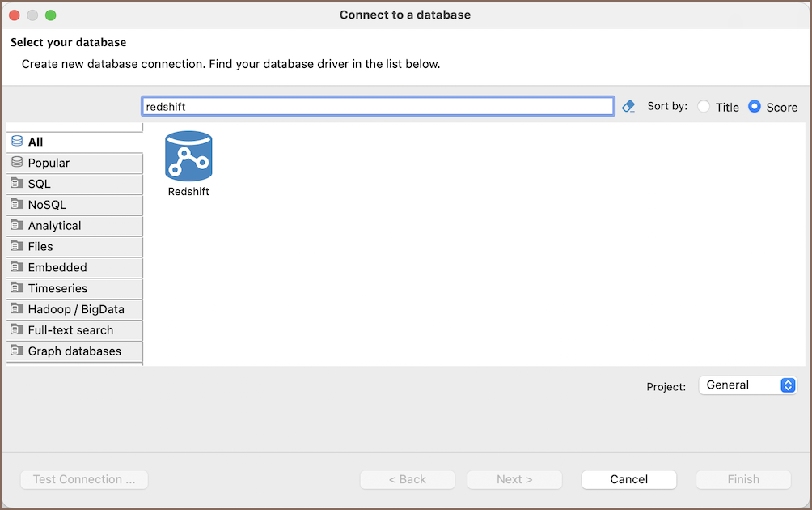Screen dimensions: 812x510
Task: Focus the driver search field
Action: (377, 107)
